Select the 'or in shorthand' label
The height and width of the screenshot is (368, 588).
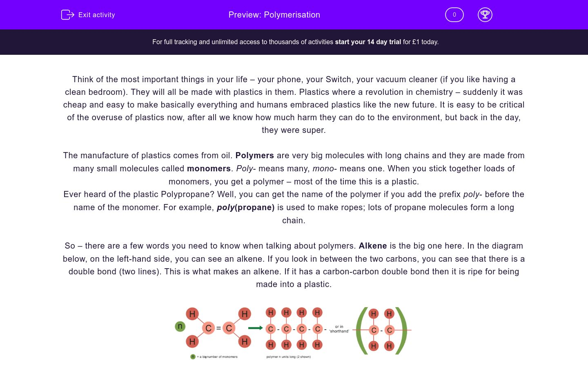pyautogui.click(x=340, y=329)
